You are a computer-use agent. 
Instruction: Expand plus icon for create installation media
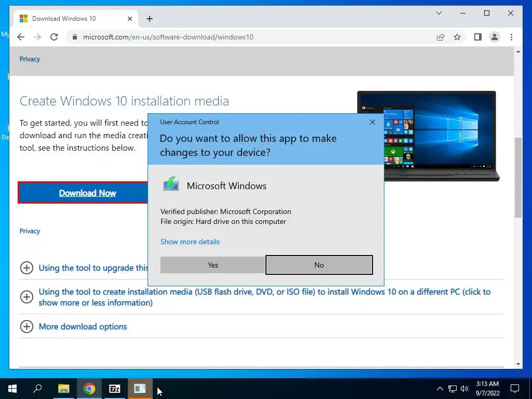pos(26,297)
